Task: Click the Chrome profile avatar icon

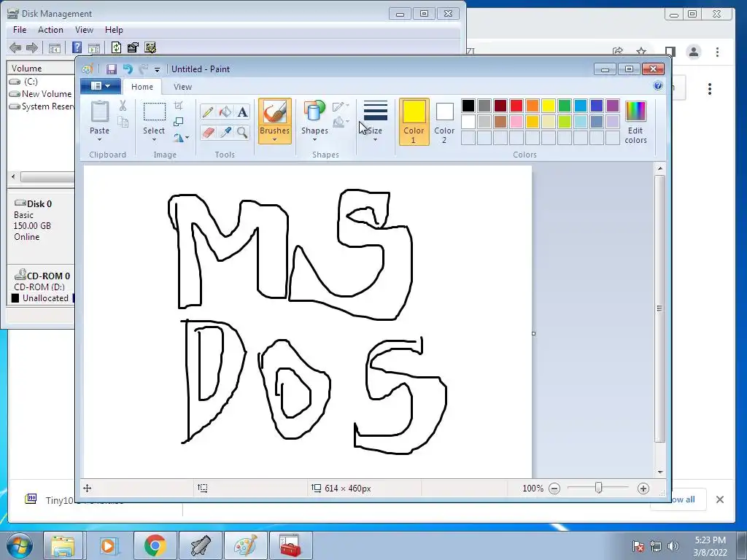Action: coord(694,52)
